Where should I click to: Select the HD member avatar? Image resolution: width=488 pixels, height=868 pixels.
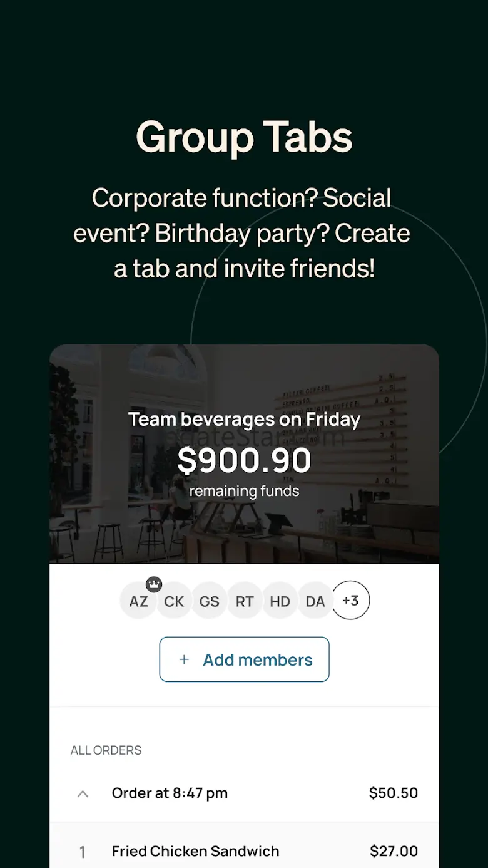(x=280, y=602)
